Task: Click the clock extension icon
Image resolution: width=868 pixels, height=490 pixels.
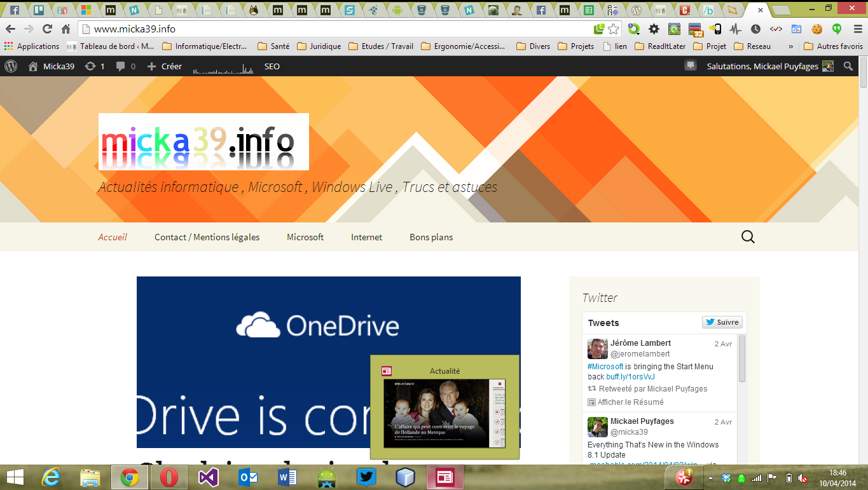Action: point(755,29)
